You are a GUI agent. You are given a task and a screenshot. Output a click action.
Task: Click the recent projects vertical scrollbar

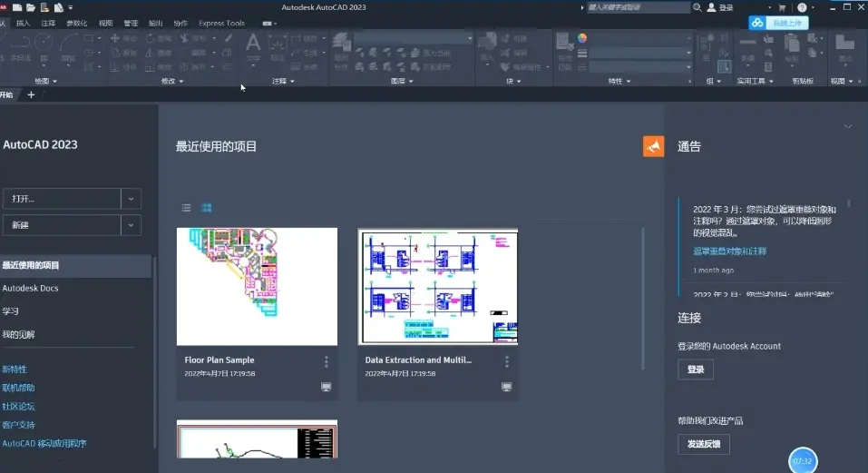pos(643,298)
